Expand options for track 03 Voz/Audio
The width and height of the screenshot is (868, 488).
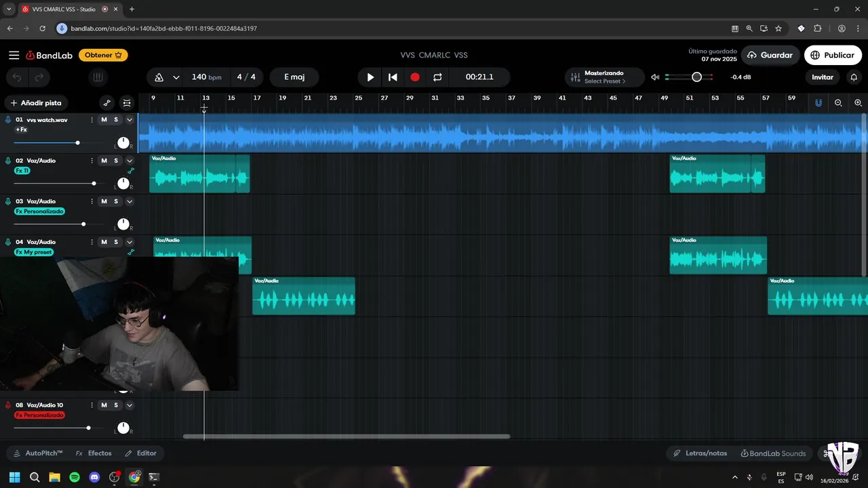pos(130,201)
